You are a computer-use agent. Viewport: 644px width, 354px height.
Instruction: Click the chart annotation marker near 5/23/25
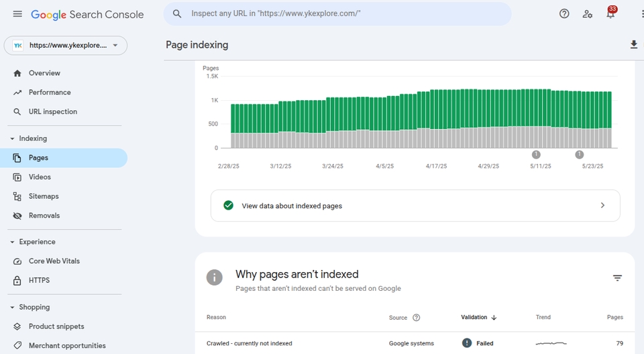(579, 154)
